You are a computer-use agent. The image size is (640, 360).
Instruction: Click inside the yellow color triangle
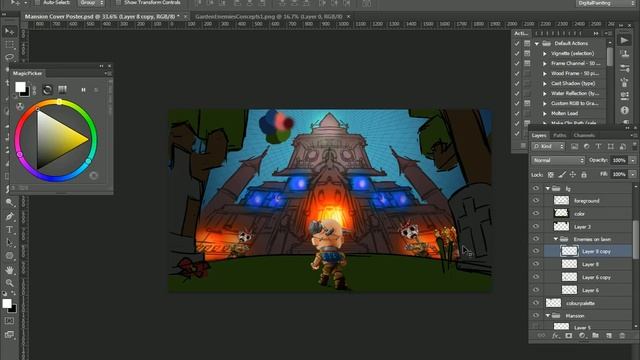pyautogui.click(x=57, y=139)
